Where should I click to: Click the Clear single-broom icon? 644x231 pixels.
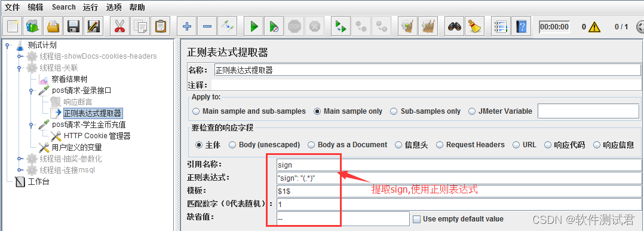(x=408, y=27)
